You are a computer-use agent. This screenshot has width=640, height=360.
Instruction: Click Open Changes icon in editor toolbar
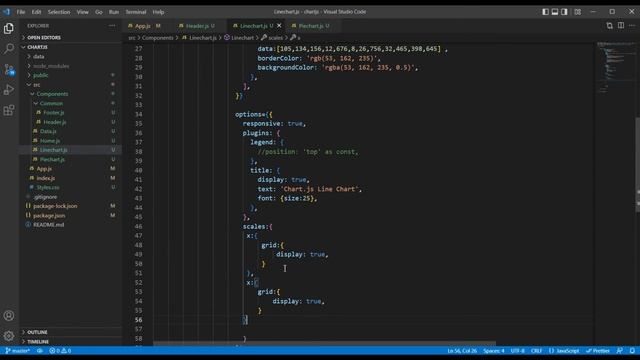coord(609,26)
